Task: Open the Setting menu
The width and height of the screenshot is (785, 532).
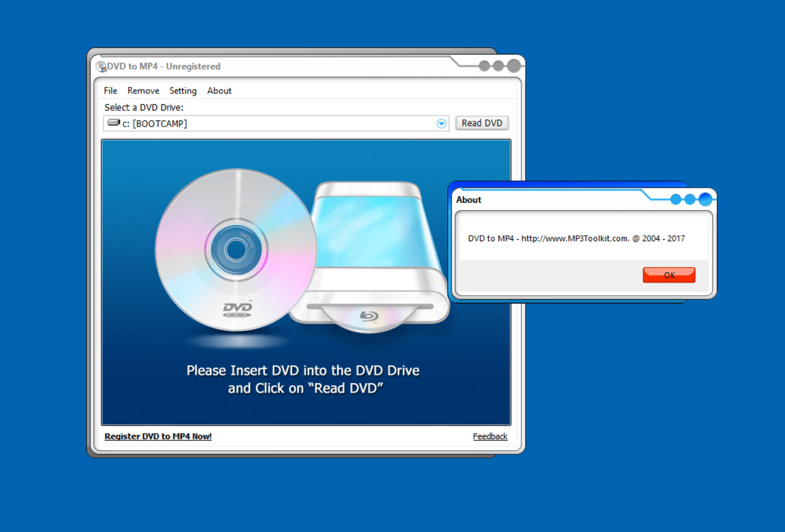Action: [x=183, y=91]
